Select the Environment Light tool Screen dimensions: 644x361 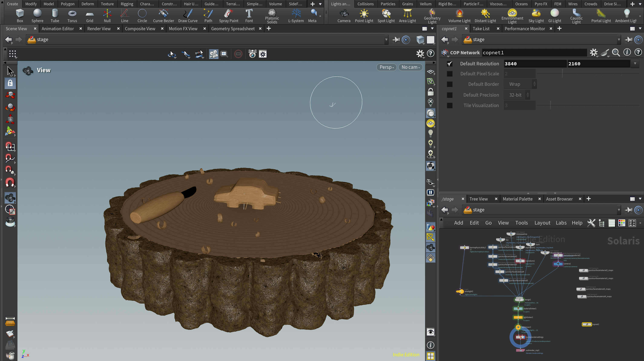click(512, 16)
